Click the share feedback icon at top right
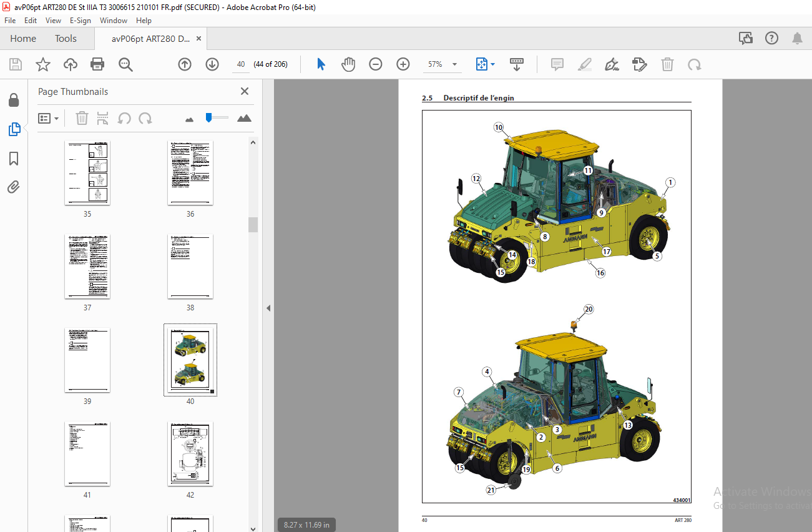812x532 pixels. 746,39
